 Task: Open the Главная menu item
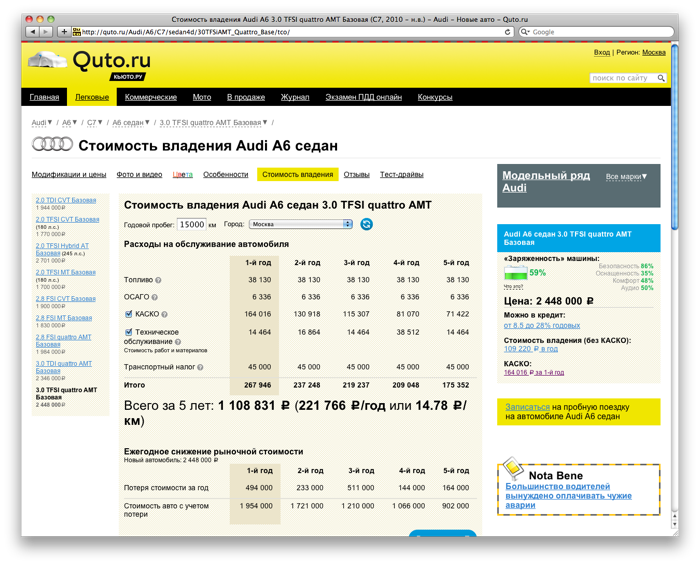pos(44,97)
